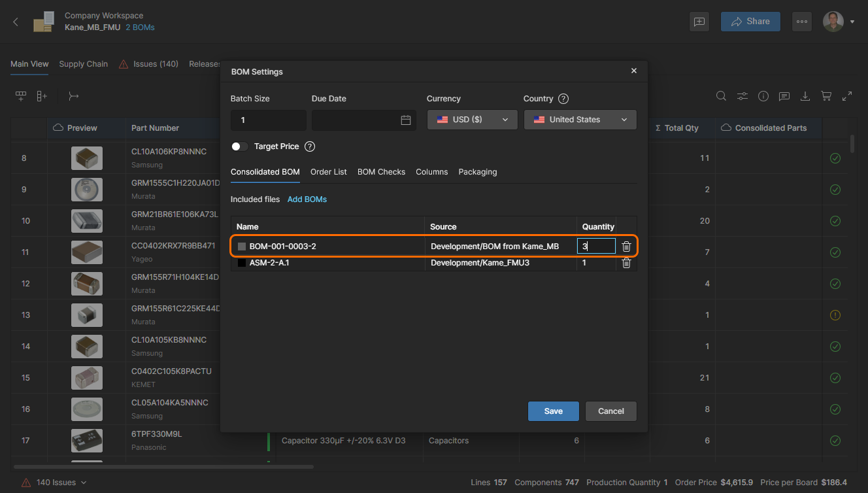Click the expand fullscreen icon
Image resolution: width=868 pixels, height=493 pixels.
click(x=847, y=96)
